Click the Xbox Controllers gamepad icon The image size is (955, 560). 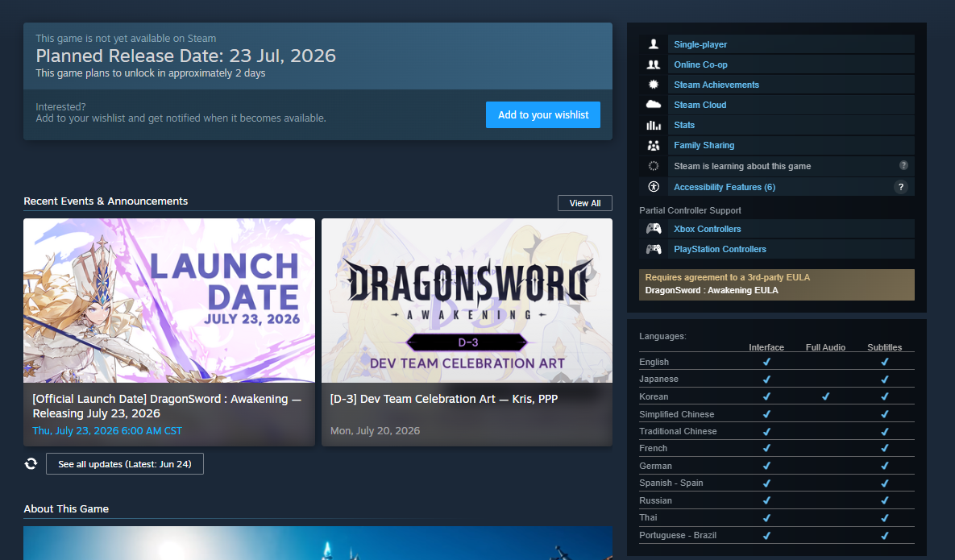[x=654, y=229]
